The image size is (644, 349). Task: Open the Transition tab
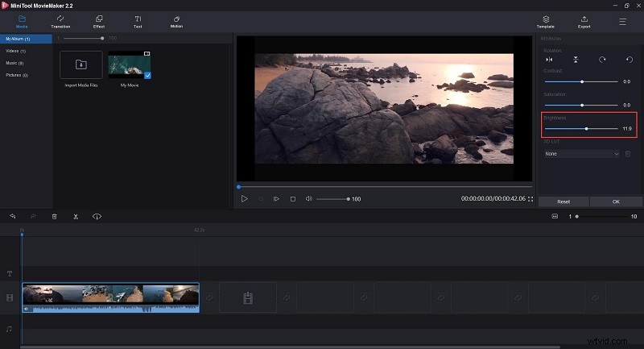(60, 22)
